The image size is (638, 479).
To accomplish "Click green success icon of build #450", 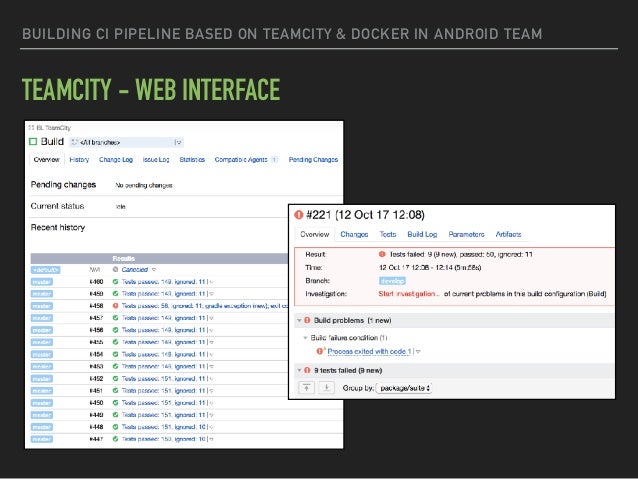I will pyautogui.click(x=115, y=403).
